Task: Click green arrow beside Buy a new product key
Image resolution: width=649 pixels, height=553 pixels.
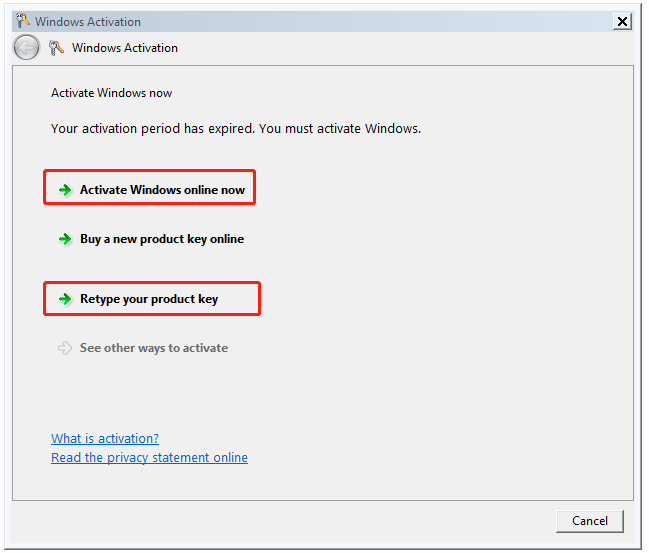Action: pyautogui.click(x=65, y=239)
